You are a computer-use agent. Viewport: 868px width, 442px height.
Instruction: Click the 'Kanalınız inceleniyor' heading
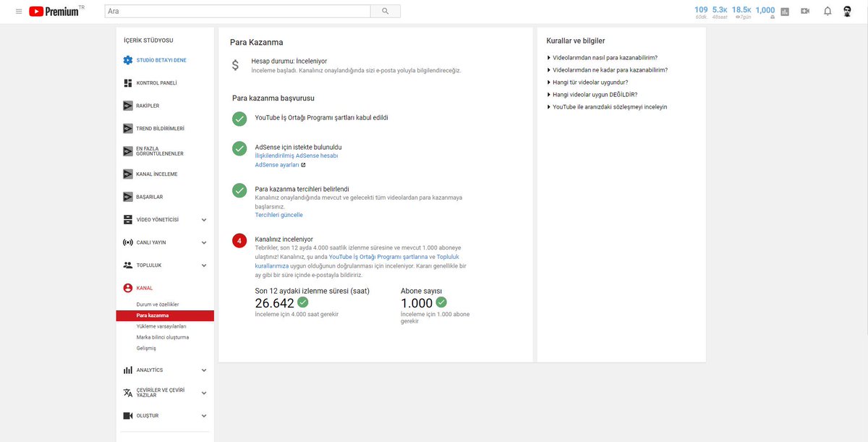[x=284, y=239]
